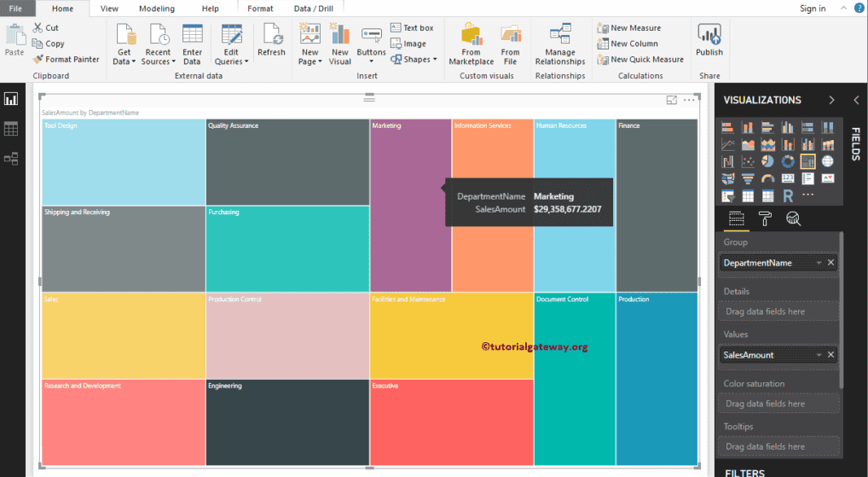The image size is (868, 477).
Task: Click Enter Data button
Action: pyautogui.click(x=192, y=44)
